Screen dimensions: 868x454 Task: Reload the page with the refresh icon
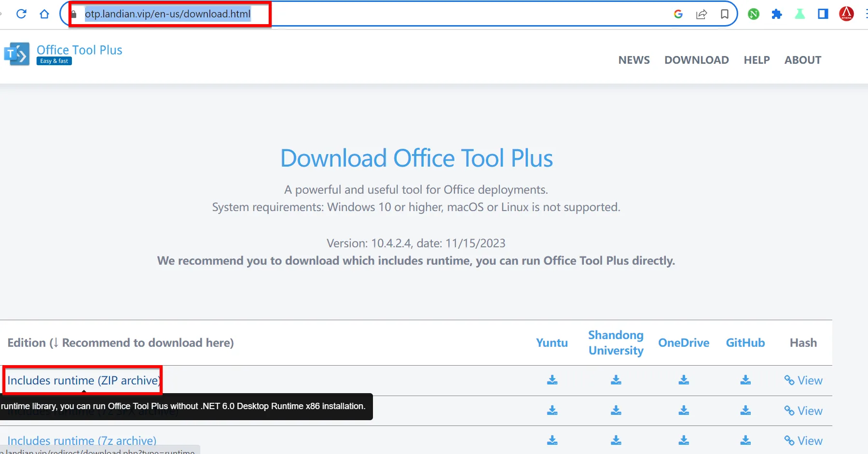click(21, 14)
